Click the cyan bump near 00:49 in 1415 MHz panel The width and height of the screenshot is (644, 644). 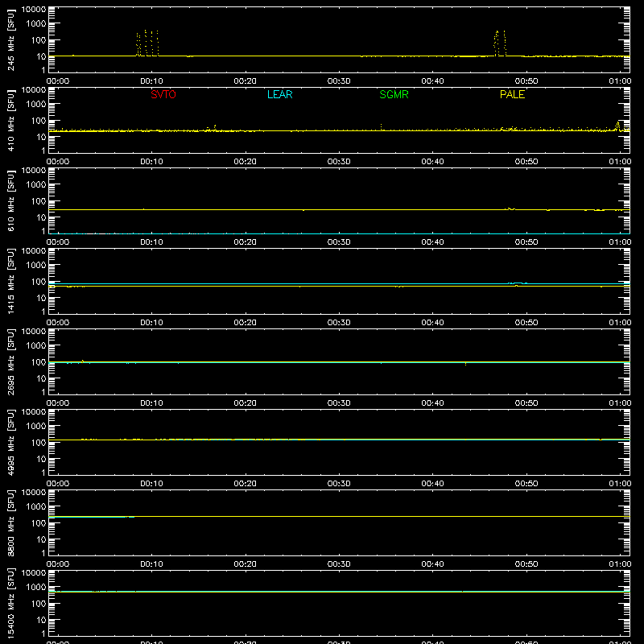(518, 283)
